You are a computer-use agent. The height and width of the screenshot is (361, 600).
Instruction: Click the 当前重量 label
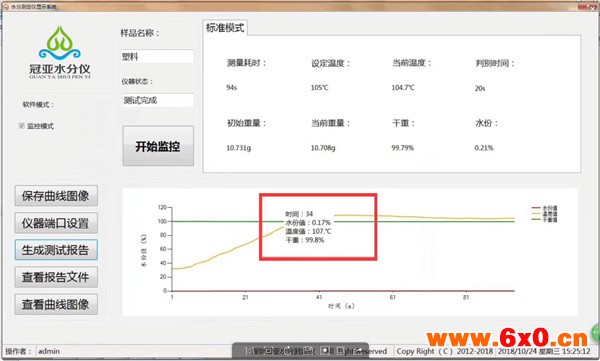tap(331, 123)
